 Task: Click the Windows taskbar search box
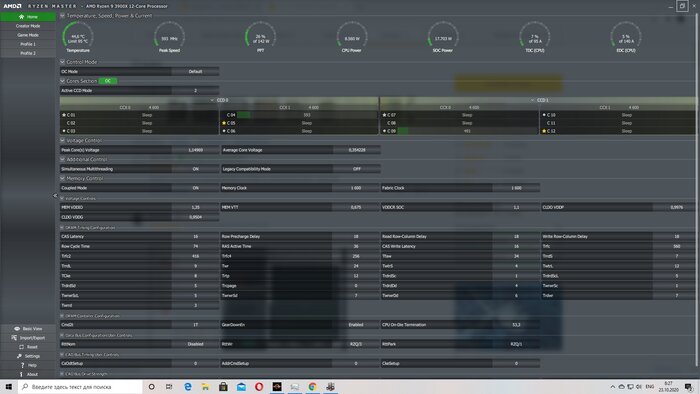coord(80,387)
